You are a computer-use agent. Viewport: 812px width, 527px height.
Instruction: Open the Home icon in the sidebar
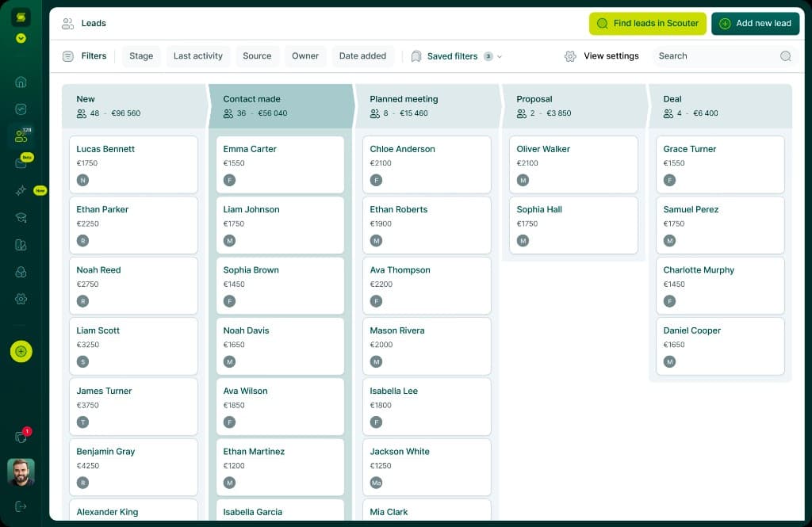pos(21,82)
